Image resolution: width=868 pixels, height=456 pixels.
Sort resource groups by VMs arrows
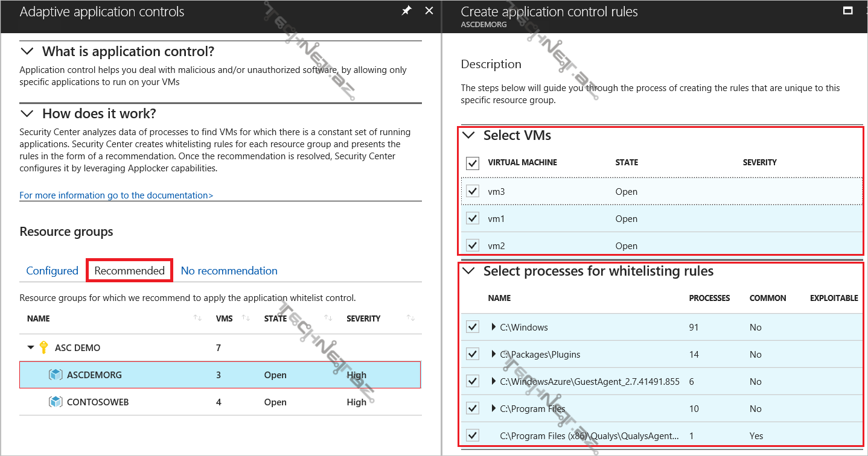point(246,318)
